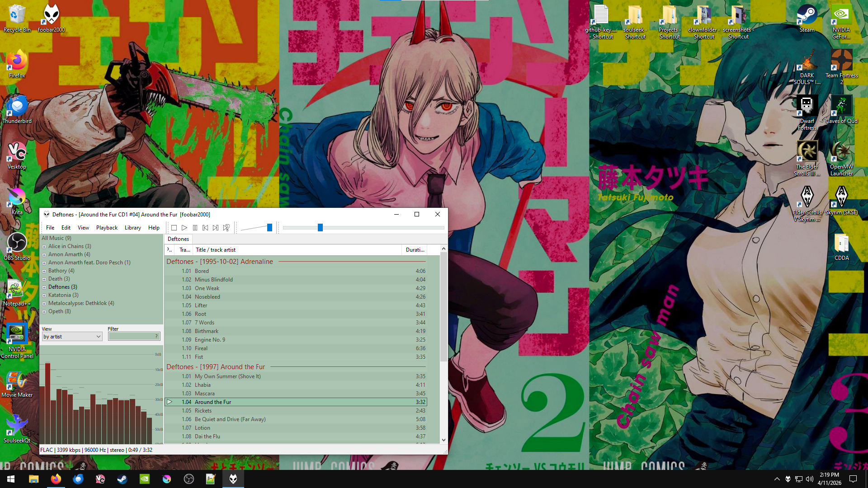Click the volume slider handle
This screenshot has height=488, width=868.
[x=269, y=228]
